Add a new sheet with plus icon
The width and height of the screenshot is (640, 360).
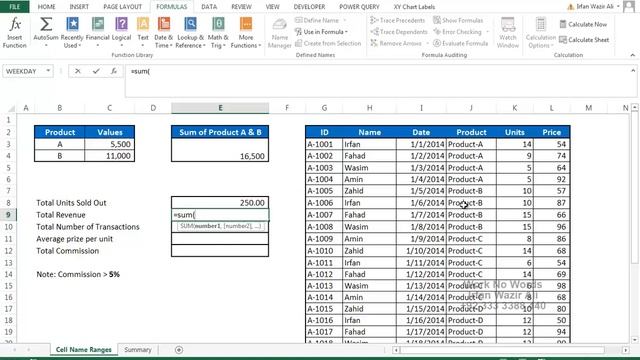[179, 350]
